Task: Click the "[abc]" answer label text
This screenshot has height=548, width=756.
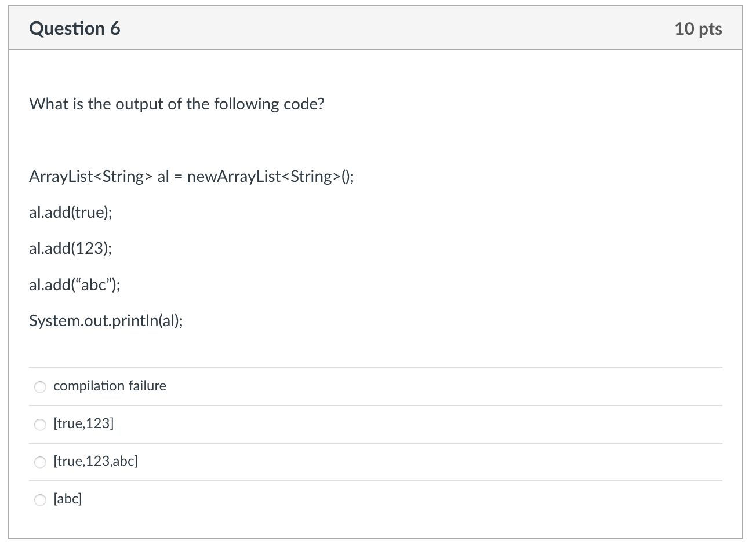Action: click(68, 499)
